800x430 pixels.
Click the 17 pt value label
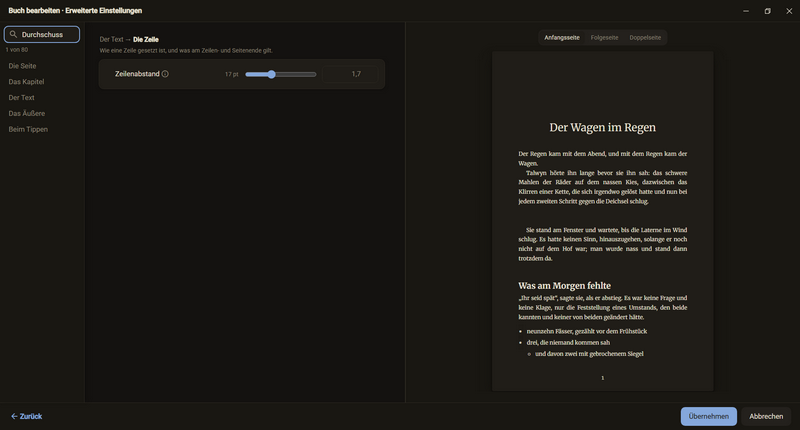[232, 74]
